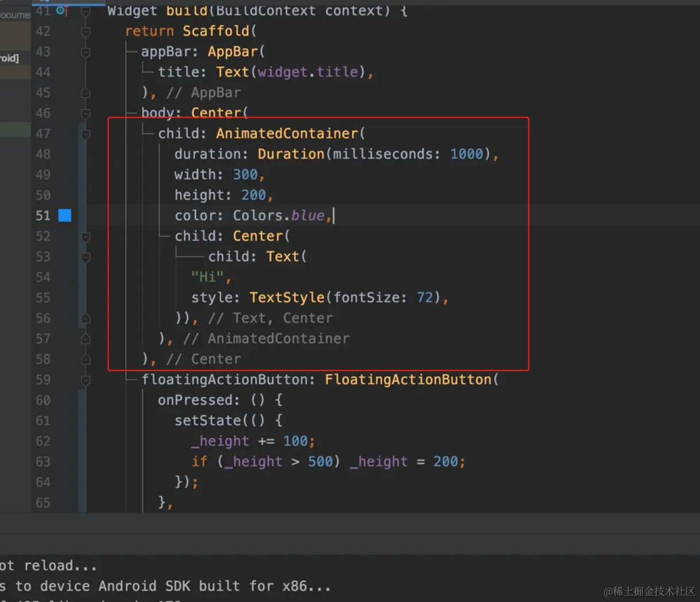Collapse the fold end marker on line 45
The image size is (700, 602).
(85, 92)
